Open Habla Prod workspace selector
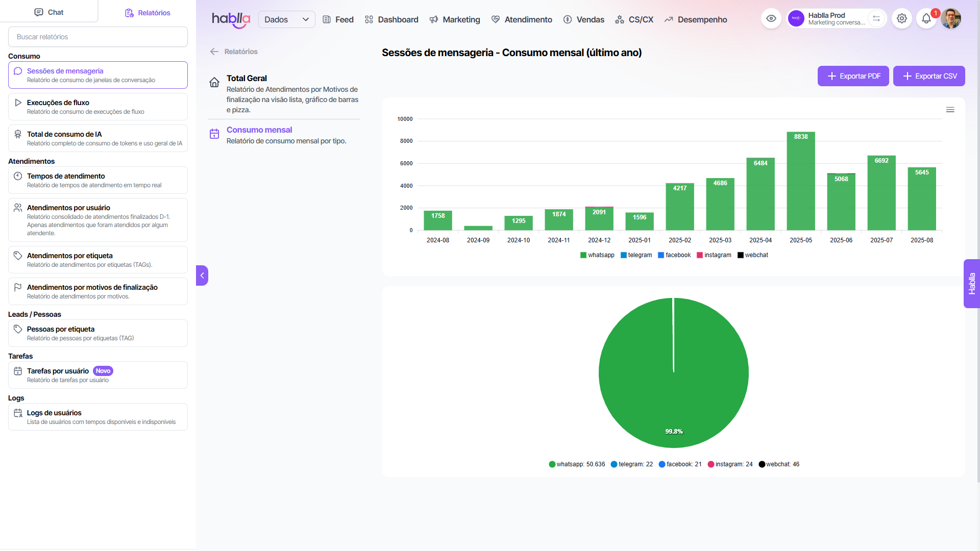The width and height of the screenshot is (980, 551). click(827, 19)
